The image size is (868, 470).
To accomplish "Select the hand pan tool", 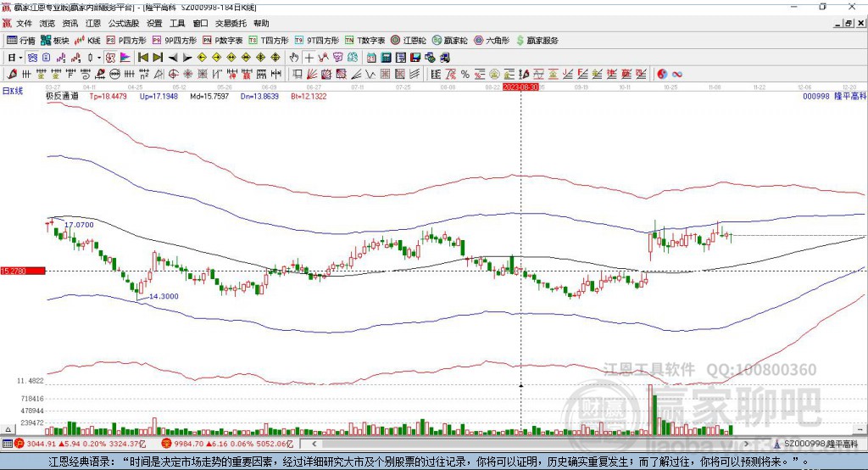I will 294,58.
